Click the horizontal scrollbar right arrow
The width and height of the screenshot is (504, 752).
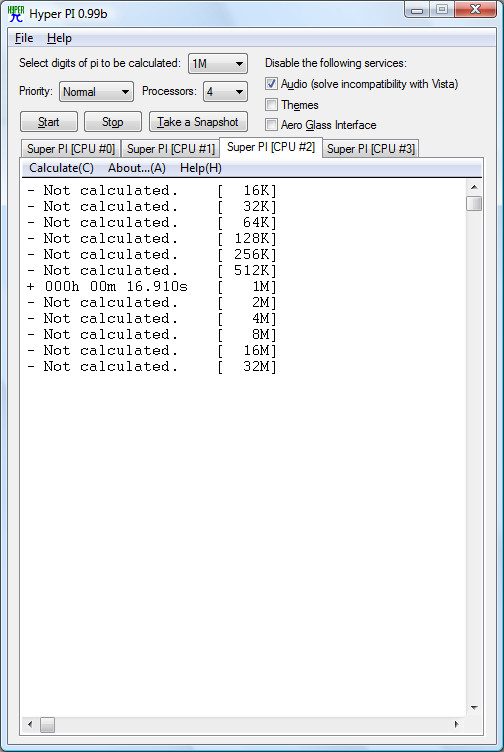click(x=457, y=724)
